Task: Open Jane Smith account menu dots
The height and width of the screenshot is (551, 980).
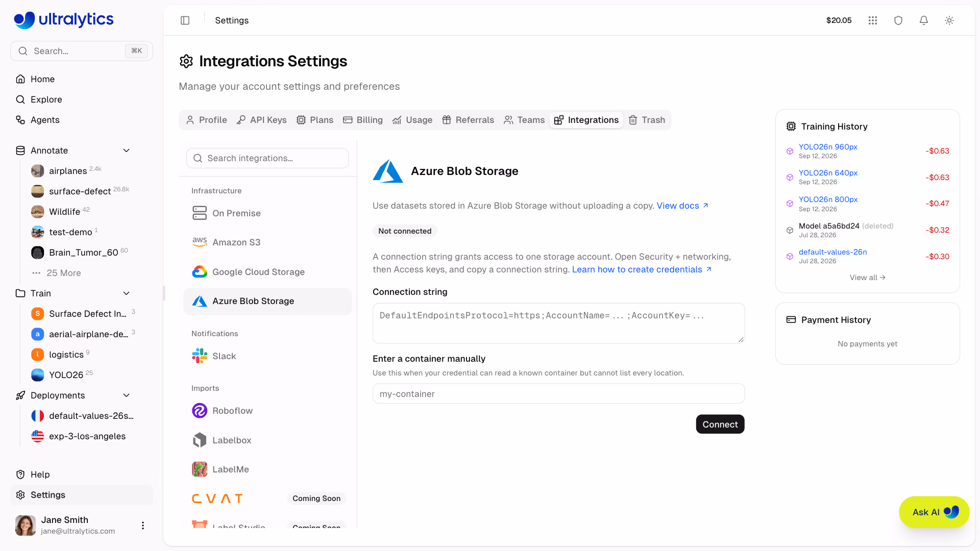Action: click(x=143, y=525)
